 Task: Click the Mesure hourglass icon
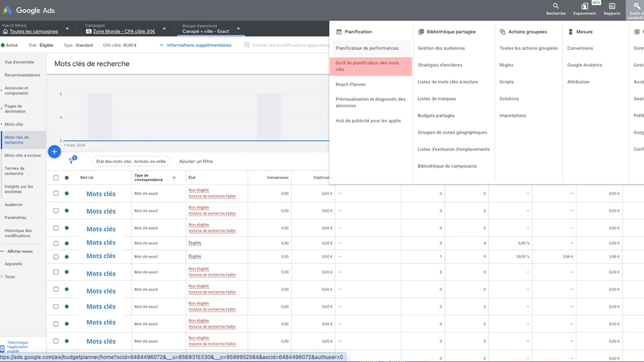571,31
